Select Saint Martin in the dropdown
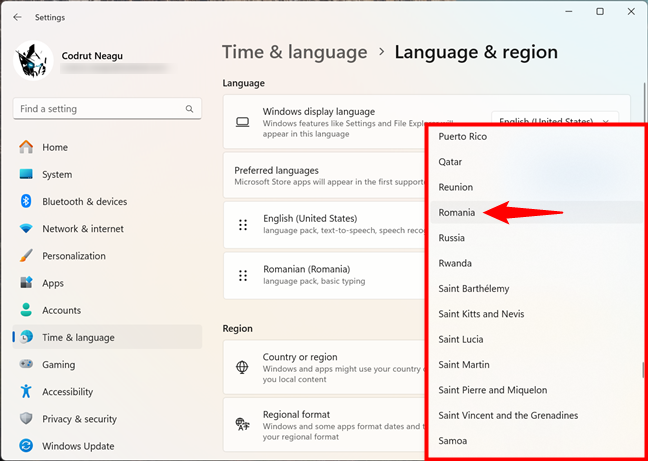The height and width of the screenshot is (461, 648). pyautogui.click(x=536, y=365)
